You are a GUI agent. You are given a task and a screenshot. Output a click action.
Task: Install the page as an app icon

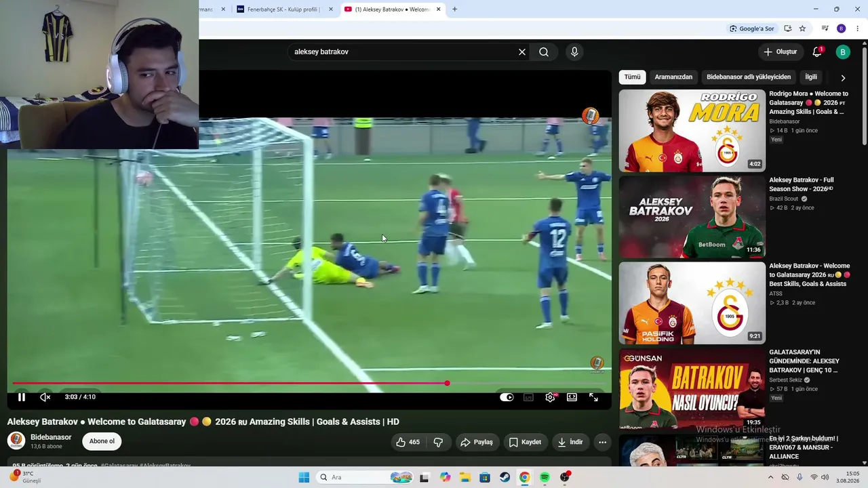788,28
